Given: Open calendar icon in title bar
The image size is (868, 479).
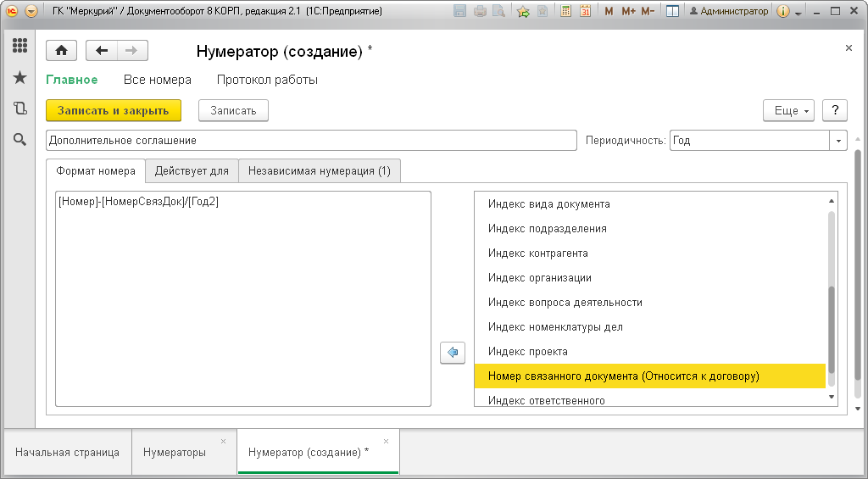Looking at the screenshot, I should pos(585,11).
